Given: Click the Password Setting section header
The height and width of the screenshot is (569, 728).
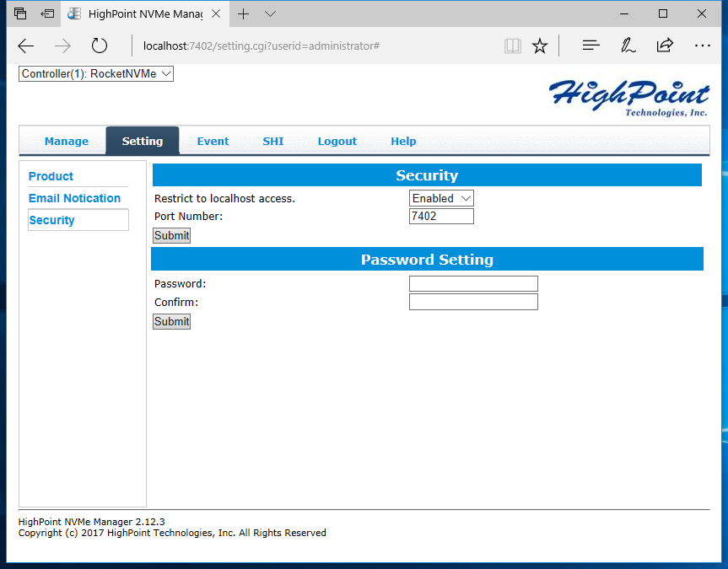Looking at the screenshot, I should [x=427, y=259].
